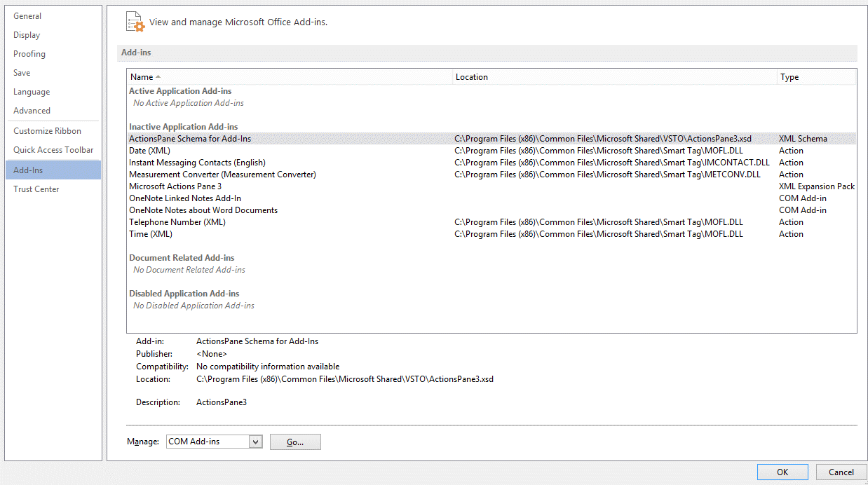Open Quick Access Toolbar settings
This screenshot has height=485, width=868.
53,150
